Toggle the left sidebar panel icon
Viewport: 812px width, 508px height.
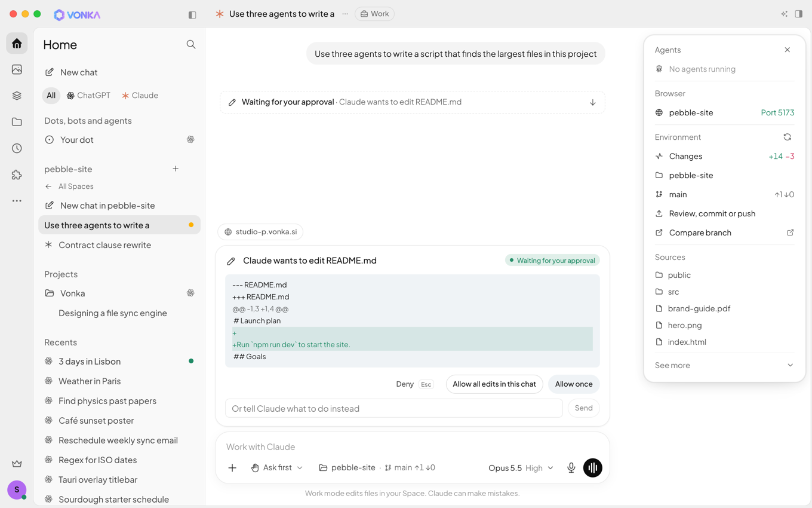point(192,14)
